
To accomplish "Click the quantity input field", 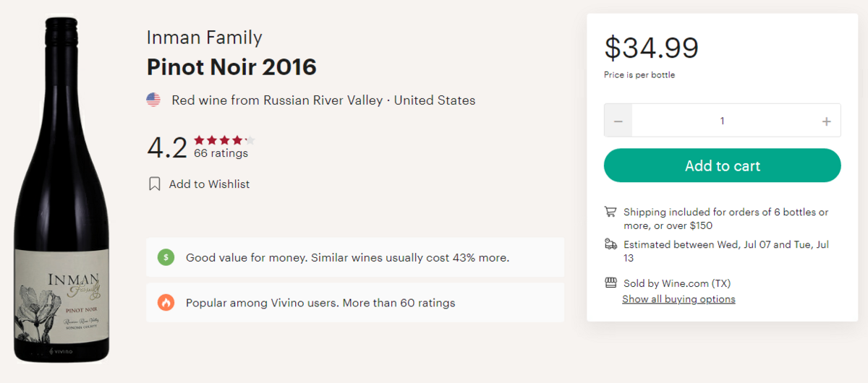I will pos(722,121).
